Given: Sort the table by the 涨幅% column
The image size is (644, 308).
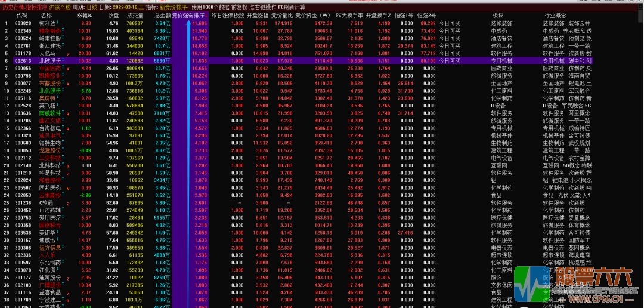Looking at the screenshot, I should coord(85,15).
